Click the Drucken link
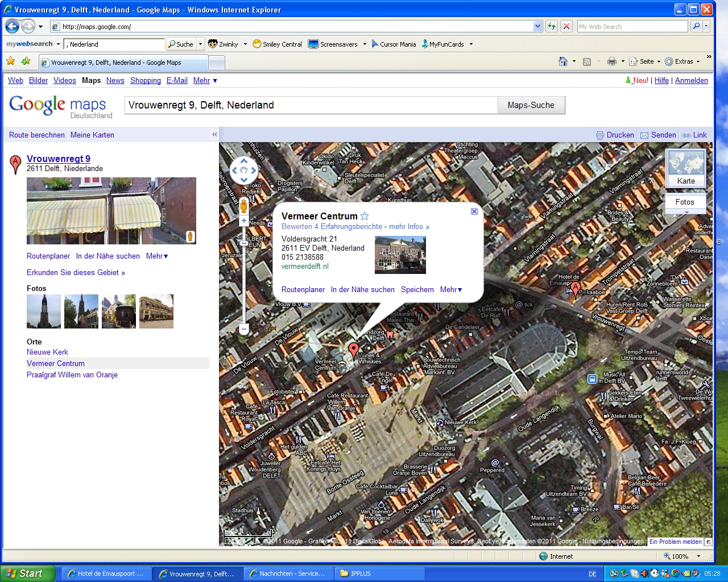728x582 pixels. [615, 135]
